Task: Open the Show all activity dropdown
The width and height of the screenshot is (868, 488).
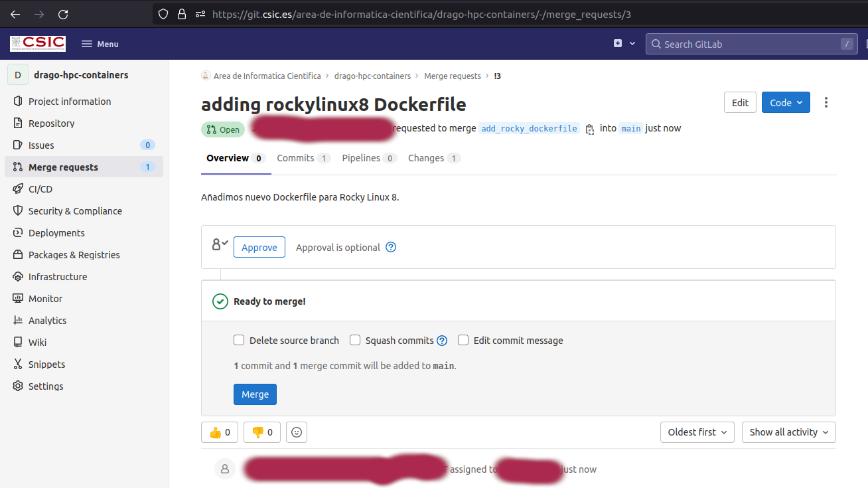Action: 789,432
